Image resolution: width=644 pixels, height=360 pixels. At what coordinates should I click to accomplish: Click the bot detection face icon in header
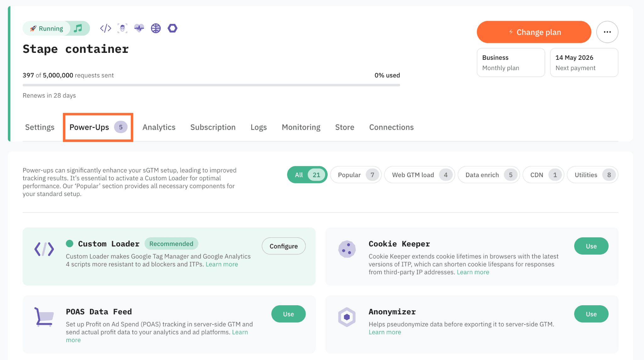tap(122, 28)
